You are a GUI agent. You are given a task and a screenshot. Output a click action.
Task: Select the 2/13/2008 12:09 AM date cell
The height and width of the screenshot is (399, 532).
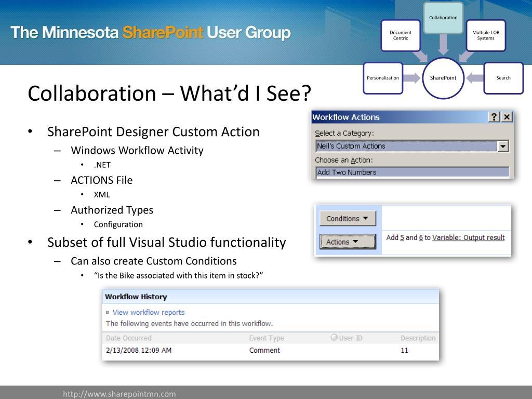(139, 350)
